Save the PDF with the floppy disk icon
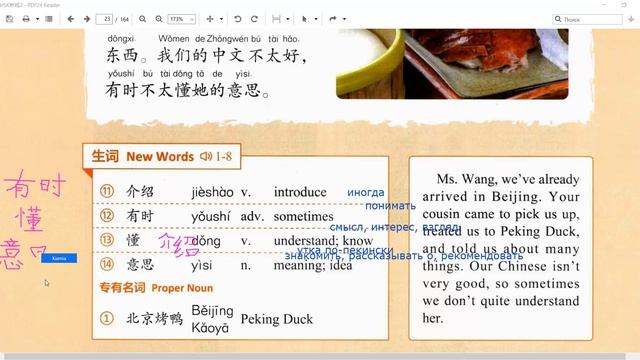640x360 pixels. click(x=9, y=19)
